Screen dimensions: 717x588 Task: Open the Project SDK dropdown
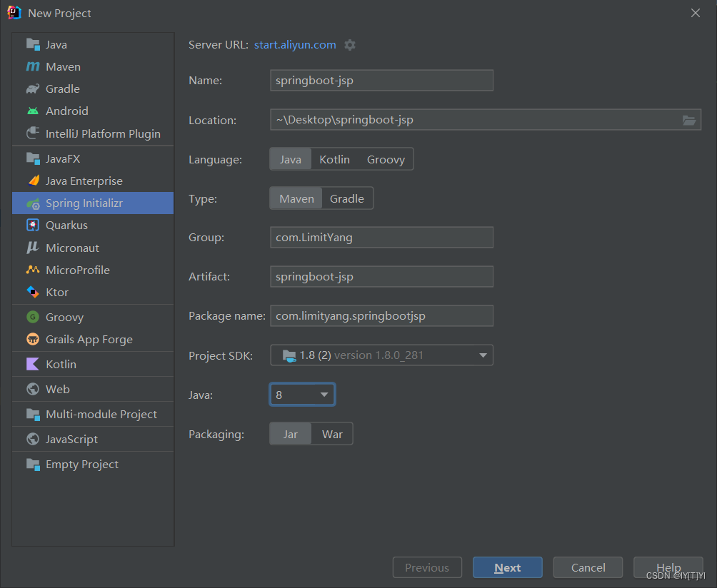point(382,355)
